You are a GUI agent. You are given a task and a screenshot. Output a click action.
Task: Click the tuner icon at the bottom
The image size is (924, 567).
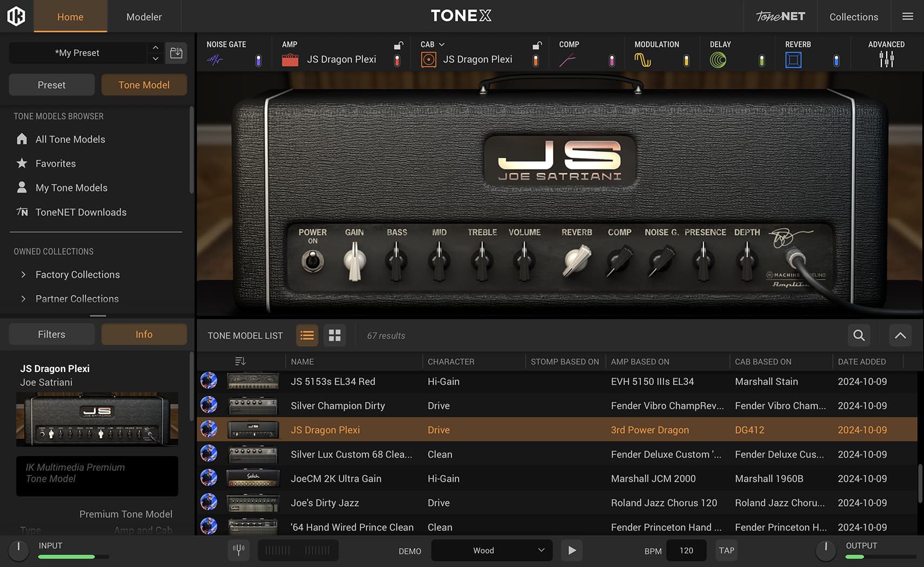click(x=238, y=550)
